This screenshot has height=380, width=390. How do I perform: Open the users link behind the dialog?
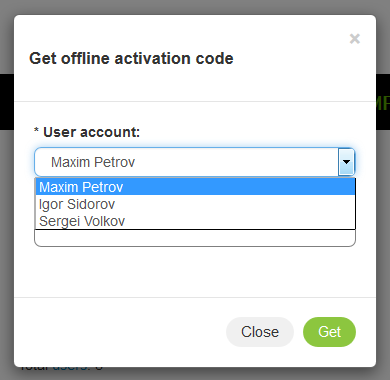71,367
